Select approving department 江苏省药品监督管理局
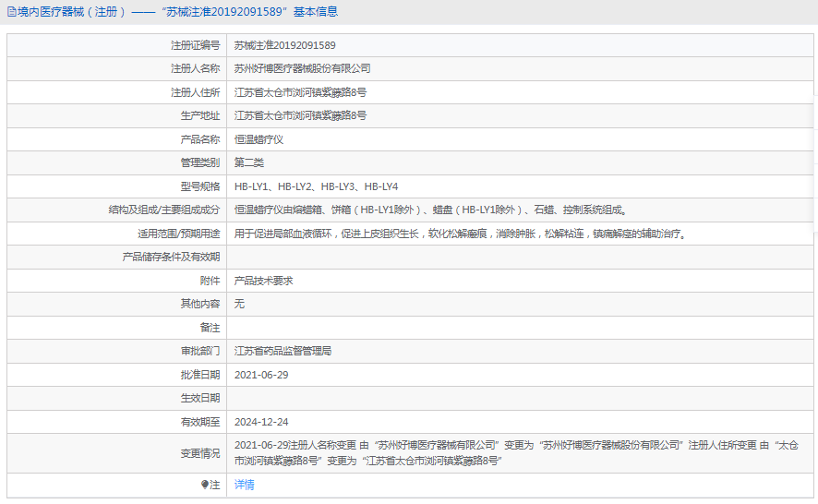This screenshot has height=504, width=818. click(283, 351)
